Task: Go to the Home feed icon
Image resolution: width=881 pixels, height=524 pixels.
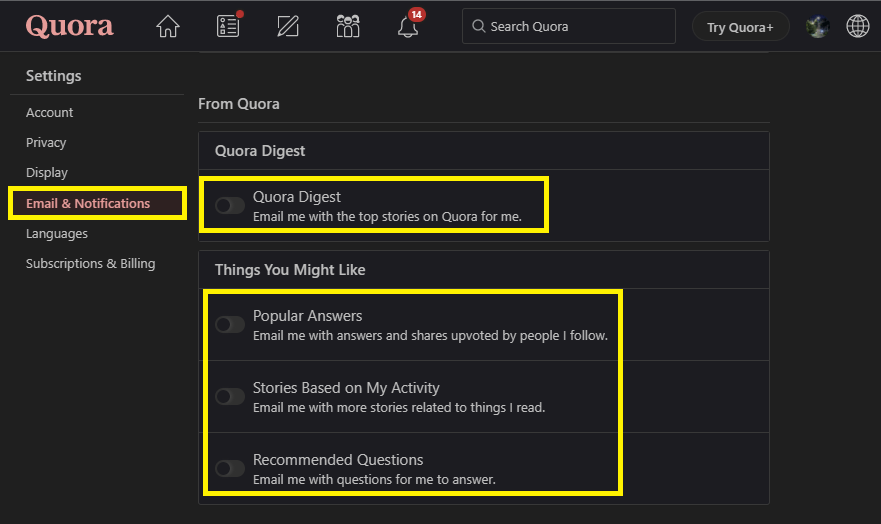Action: pyautogui.click(x=168, y=27)
